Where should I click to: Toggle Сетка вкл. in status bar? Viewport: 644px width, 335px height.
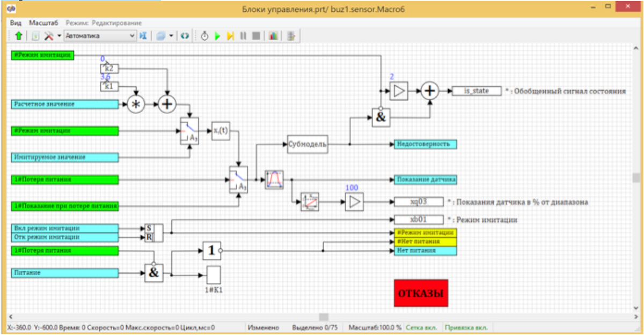click(x=421, y=327)
